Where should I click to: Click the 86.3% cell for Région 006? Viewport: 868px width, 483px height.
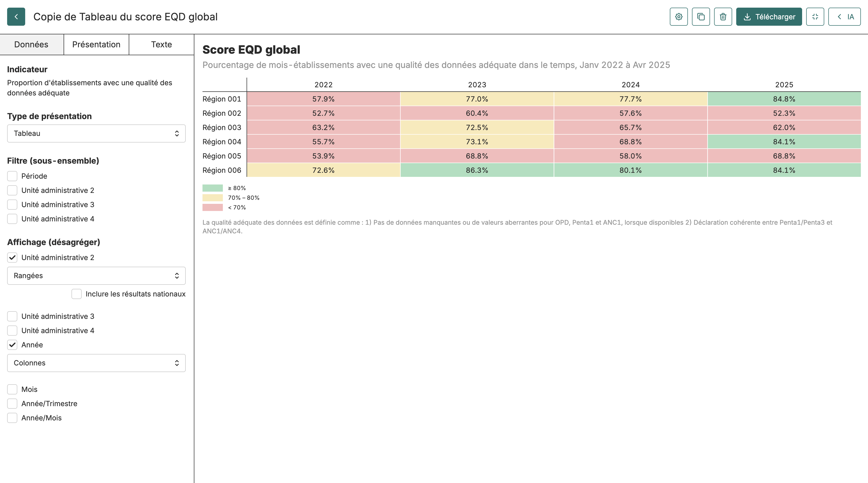pyautogui.click(x=477, y=170)
